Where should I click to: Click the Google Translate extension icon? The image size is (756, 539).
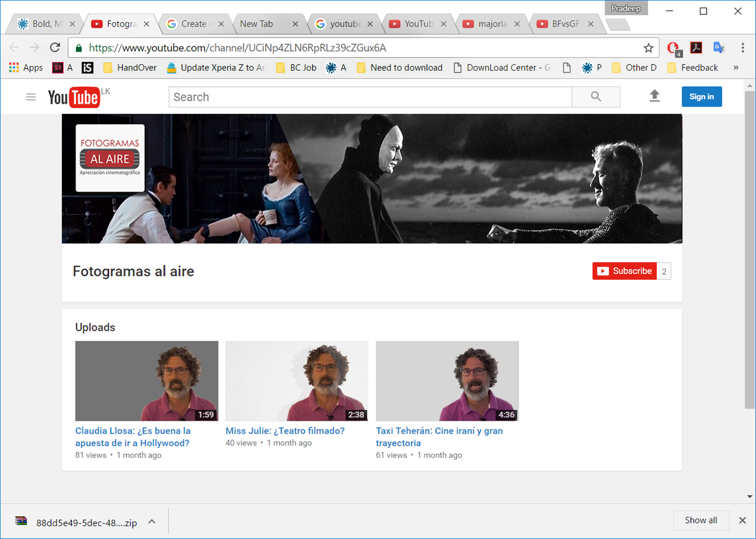719,48
